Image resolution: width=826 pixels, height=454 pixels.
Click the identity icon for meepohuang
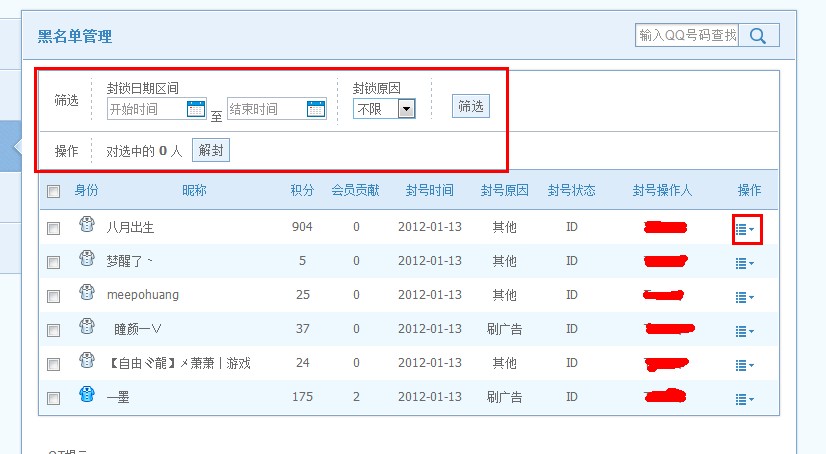[x=86, y=294]
